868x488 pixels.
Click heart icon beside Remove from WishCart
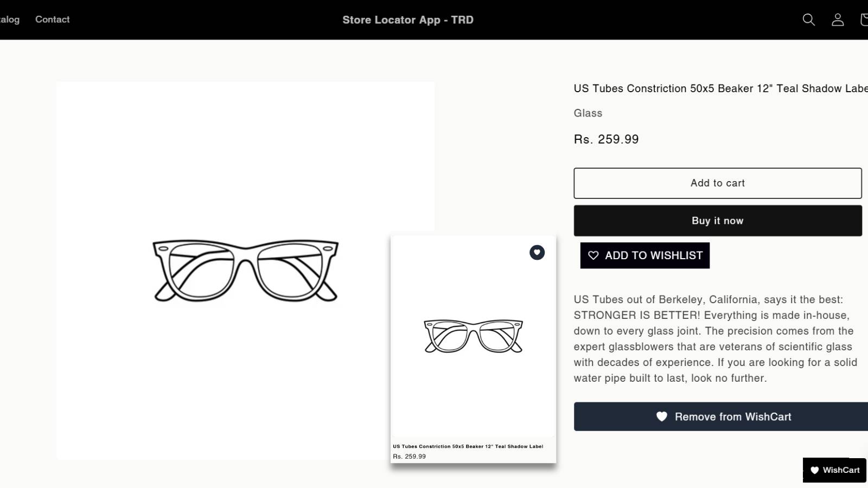[x=662, y=416]
